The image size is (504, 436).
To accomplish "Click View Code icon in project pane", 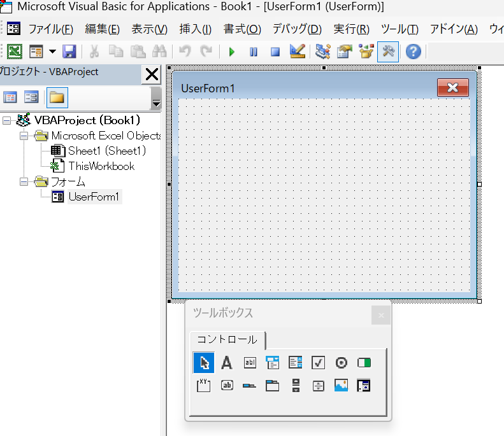I will tap(10, 97).
